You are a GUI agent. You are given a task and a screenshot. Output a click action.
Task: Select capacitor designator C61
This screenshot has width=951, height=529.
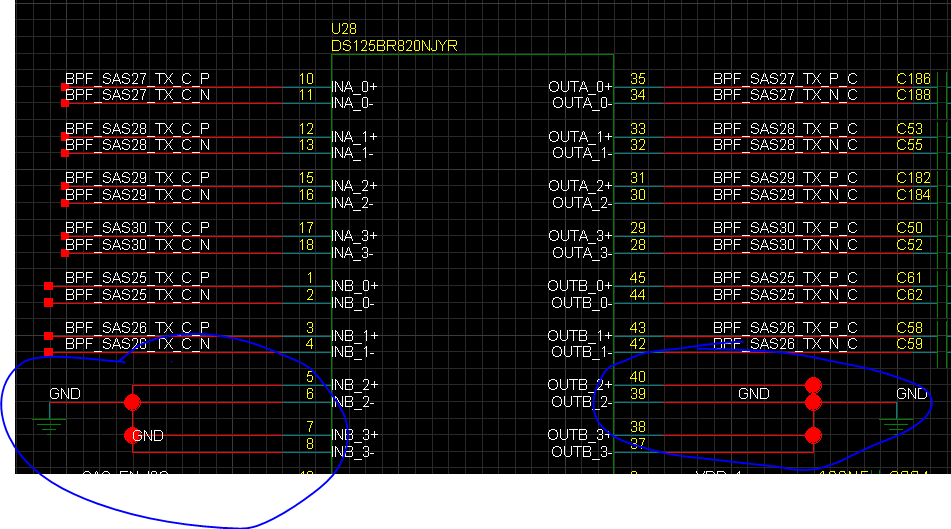[909, 278]
